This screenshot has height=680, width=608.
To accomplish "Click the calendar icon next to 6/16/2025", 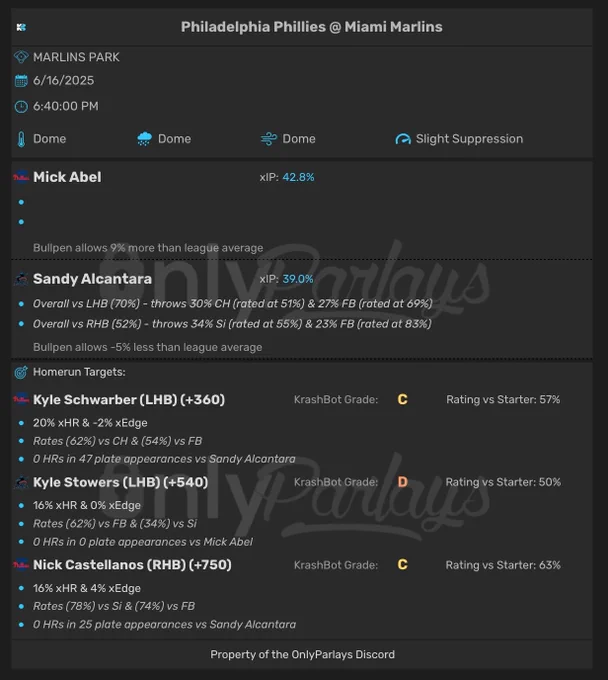I will tap(21, 81).
